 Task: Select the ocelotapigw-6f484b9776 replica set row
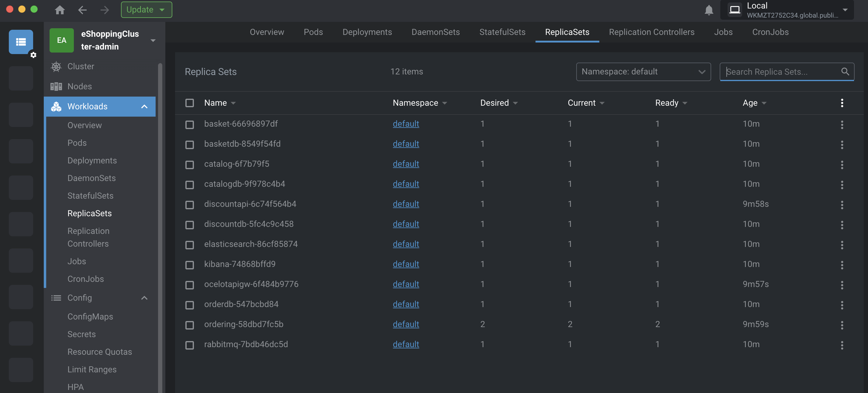coord(519,284)
